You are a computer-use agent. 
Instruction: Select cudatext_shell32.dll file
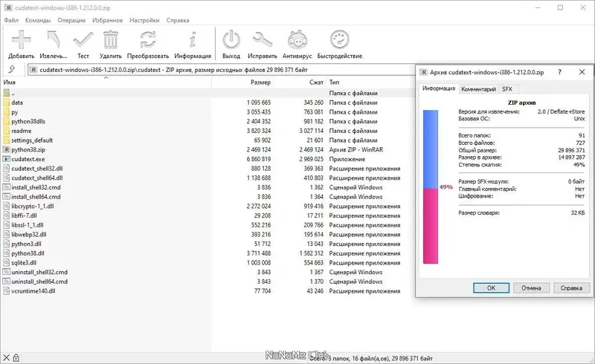tap(36, 169)
